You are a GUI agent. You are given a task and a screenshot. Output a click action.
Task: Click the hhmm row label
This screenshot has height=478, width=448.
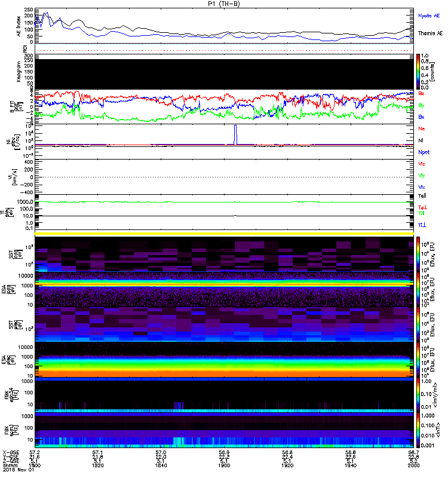pyautogui.click(x=10, y=465)
